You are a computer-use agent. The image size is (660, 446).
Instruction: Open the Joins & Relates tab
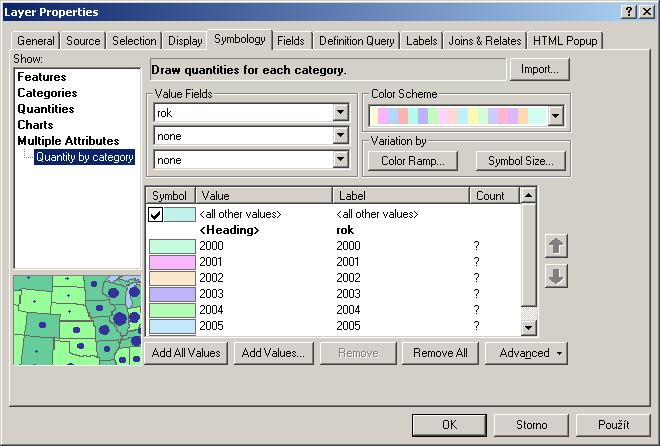coord(484,41)
